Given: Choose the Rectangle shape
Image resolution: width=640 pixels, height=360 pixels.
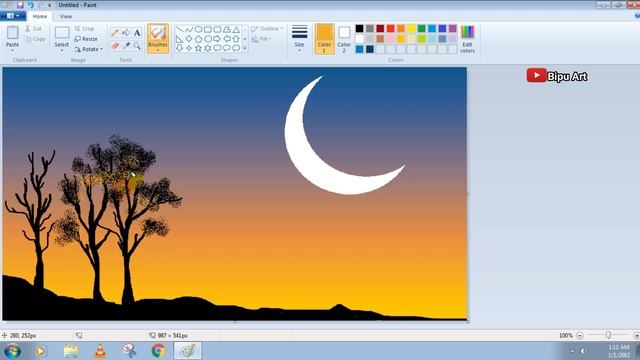Looking at the screenshot, I should coord(208,29).
